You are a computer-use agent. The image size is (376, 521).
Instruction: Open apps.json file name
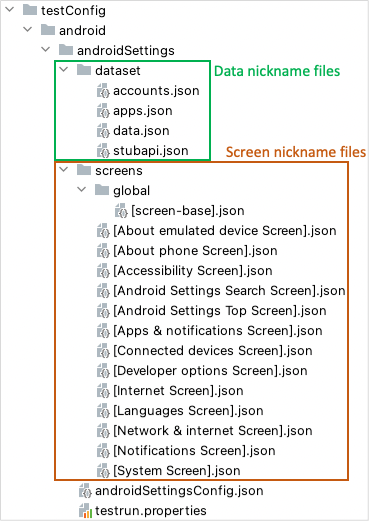click(143, 111)
